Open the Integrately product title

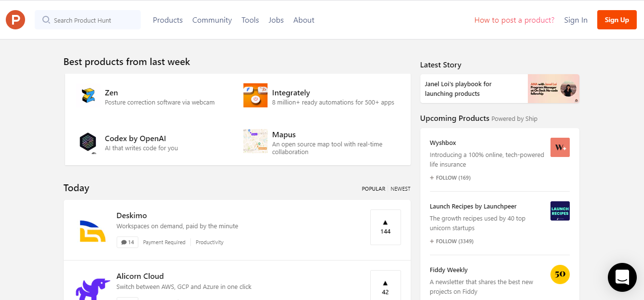point(291,92)
